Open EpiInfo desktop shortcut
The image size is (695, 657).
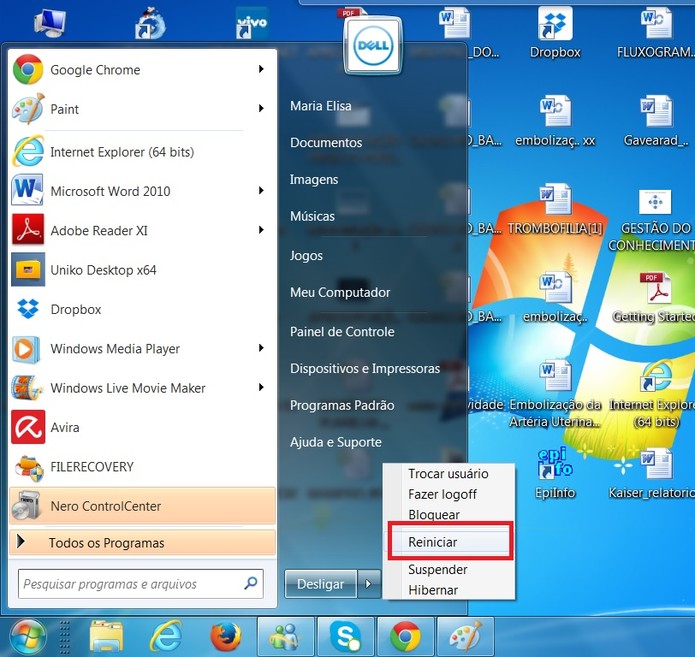[x=555, y=473]
